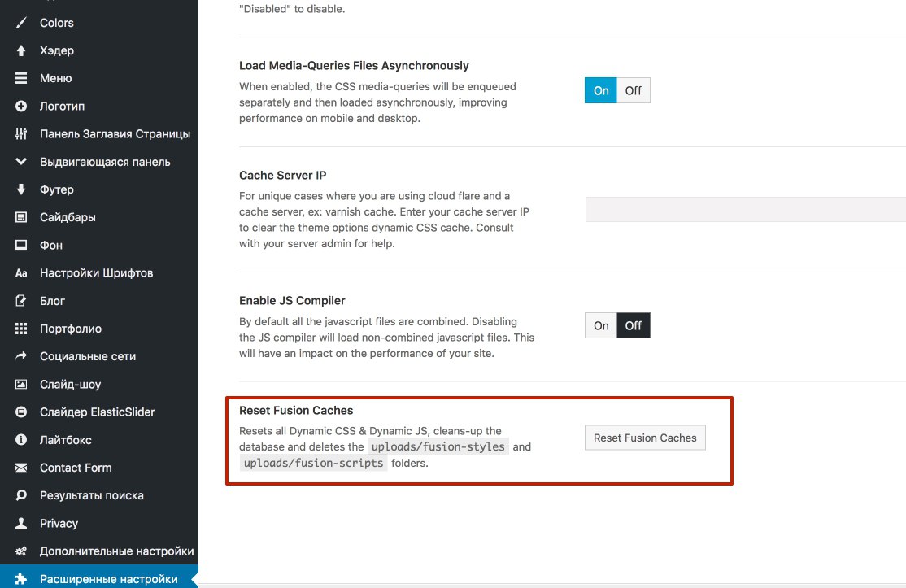Click the Расширенные настройки puzzle icon

click(x=21, y=579)
